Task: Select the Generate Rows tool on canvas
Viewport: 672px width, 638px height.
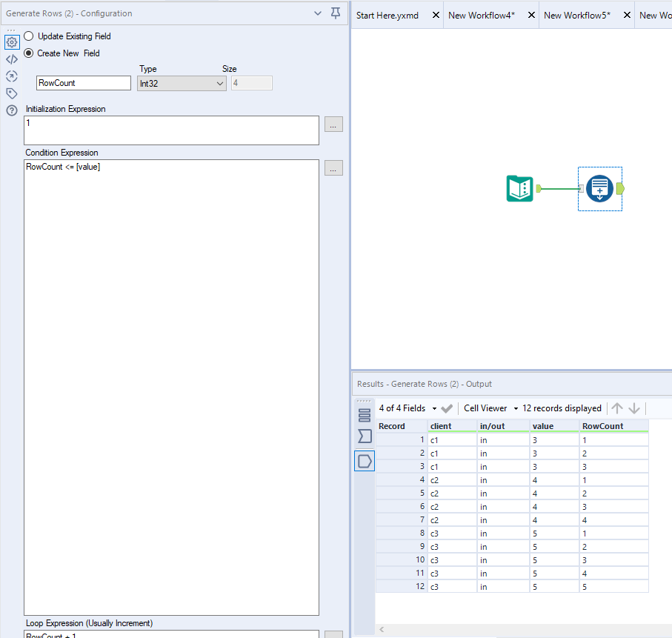Action: 599,189
